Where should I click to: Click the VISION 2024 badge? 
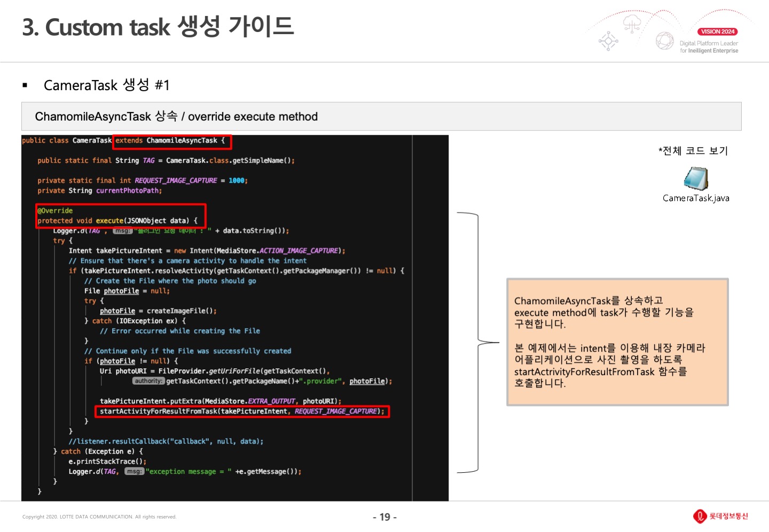pos(718,31)
